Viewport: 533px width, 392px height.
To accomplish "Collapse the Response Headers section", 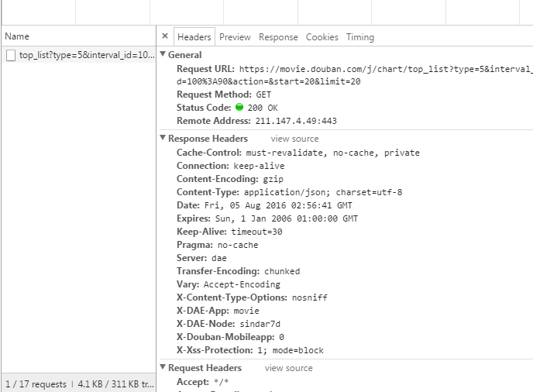I will pos(163,139).
